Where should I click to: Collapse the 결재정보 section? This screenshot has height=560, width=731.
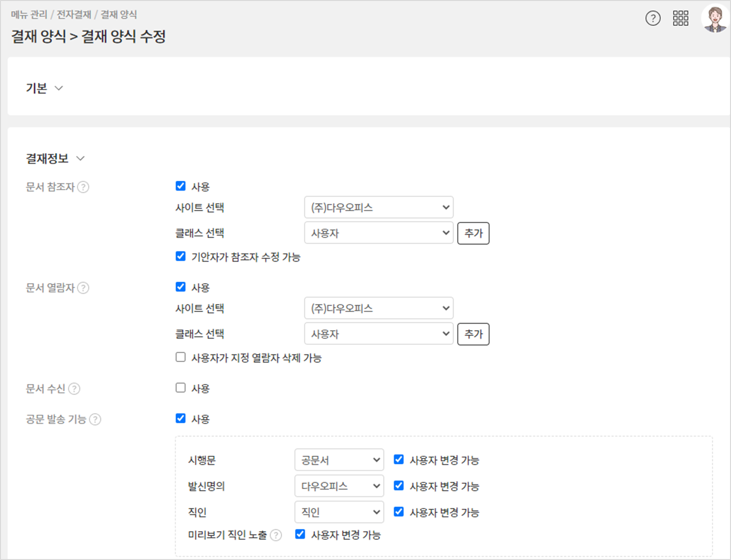tap(80, 158)
